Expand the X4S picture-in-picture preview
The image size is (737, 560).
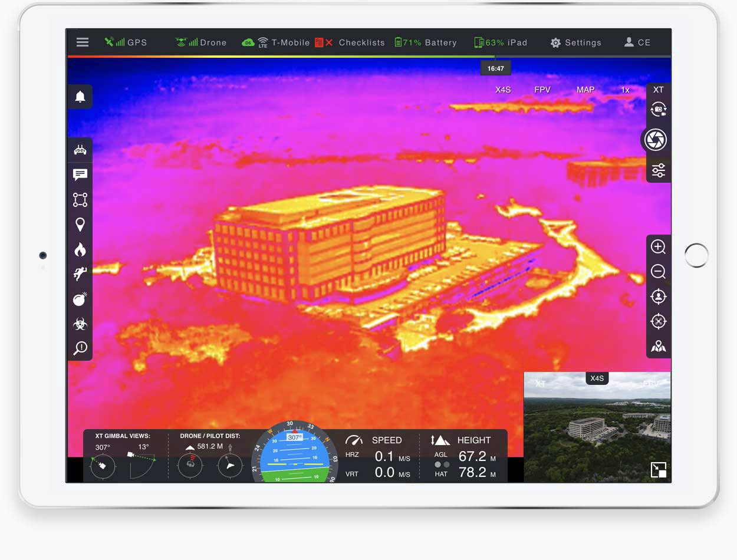pos(659,470)
